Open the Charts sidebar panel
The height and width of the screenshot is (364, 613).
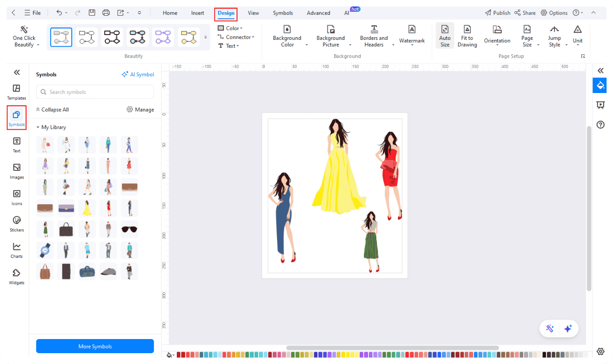pyautogui.click(x=17, y=250)
